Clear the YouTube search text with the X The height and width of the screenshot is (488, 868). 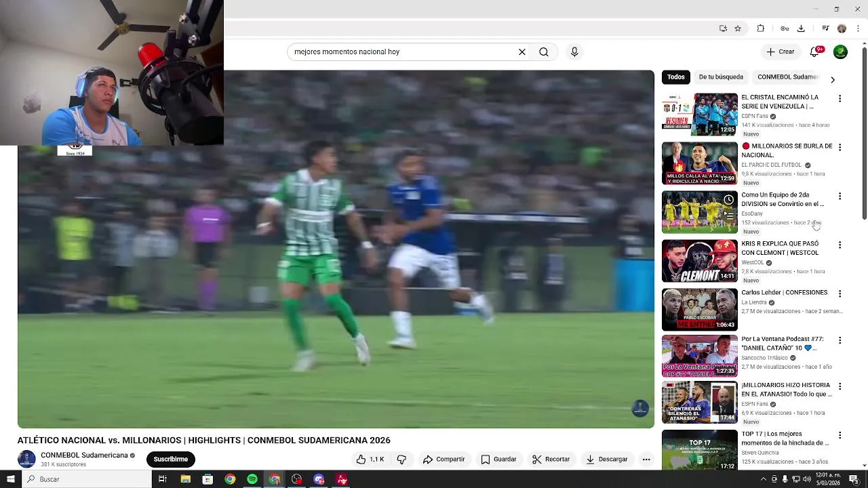pos(522,52)
